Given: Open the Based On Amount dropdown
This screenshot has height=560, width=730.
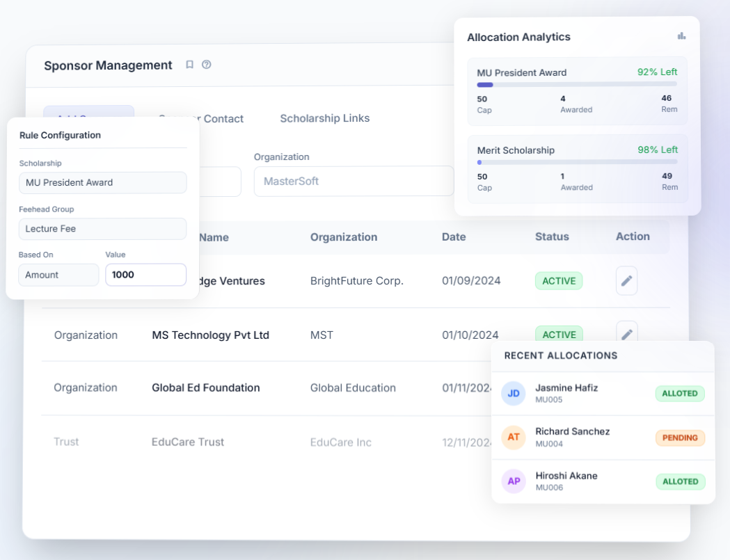Looking at the screenshot, I should (x=58, y=275).
